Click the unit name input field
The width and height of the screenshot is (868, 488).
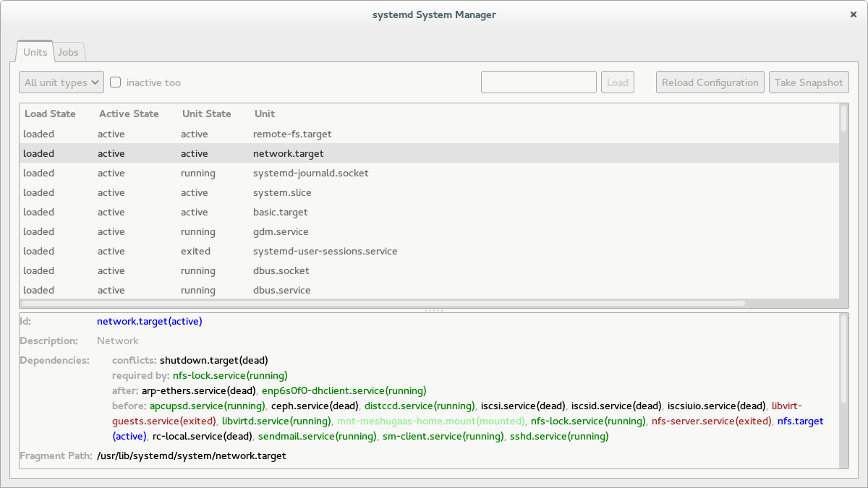pyautogui.click(x=538, y=82)
